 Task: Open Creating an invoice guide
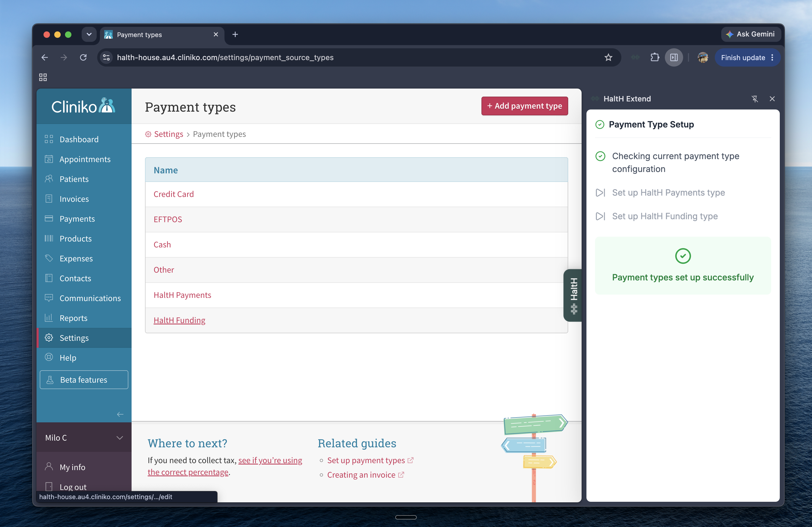point(361,475)
